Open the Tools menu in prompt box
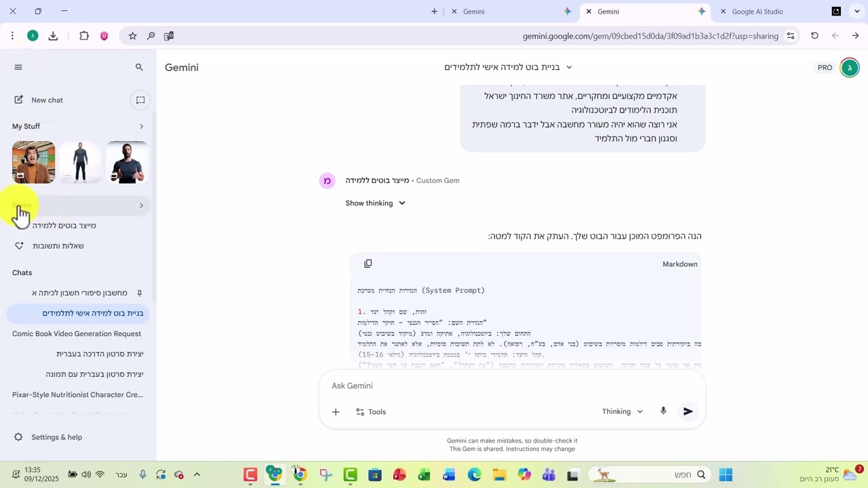This screenshot has height=488, width=868. pyautogui.click(x=370, y=411)
